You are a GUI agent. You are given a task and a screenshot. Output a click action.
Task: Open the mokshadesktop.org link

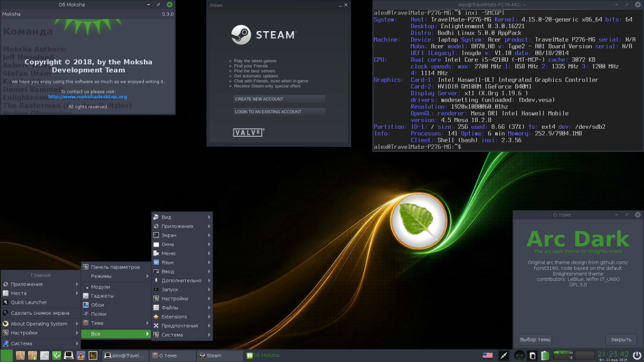point(88,97)
